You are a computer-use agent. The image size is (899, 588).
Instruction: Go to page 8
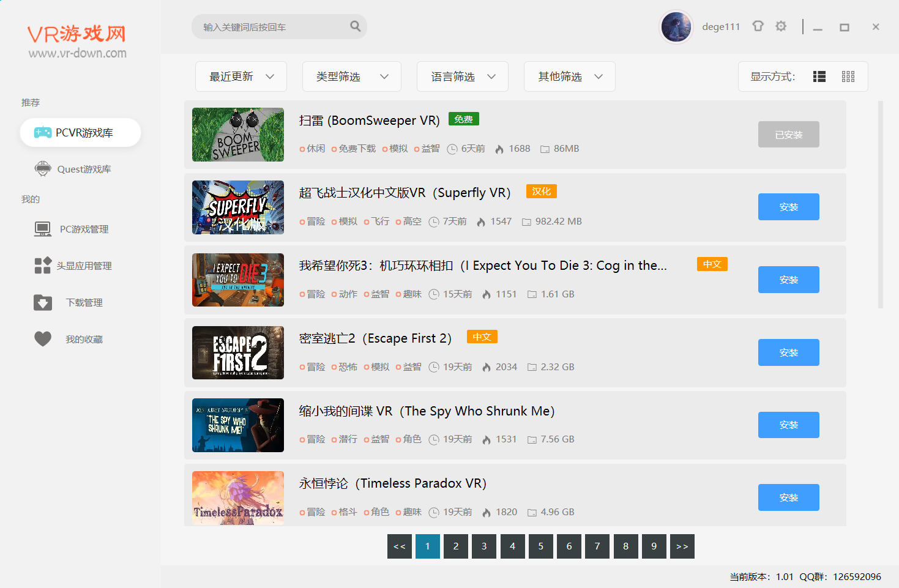[x=626, y=546]
